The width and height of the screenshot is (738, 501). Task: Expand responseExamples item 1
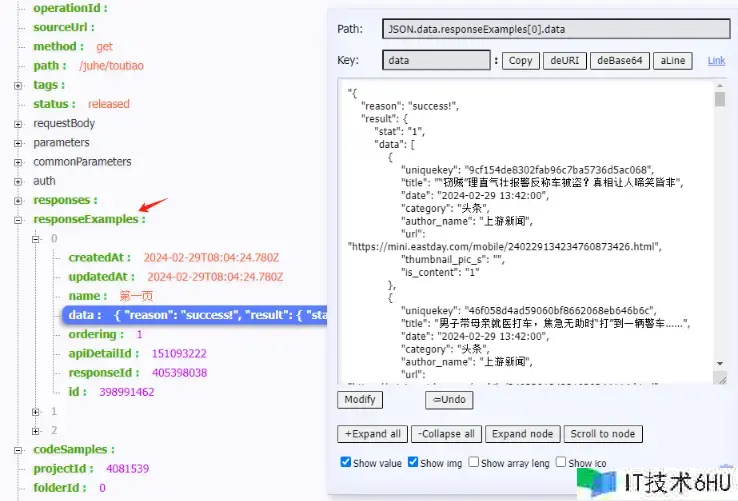[x=37, y=411]
